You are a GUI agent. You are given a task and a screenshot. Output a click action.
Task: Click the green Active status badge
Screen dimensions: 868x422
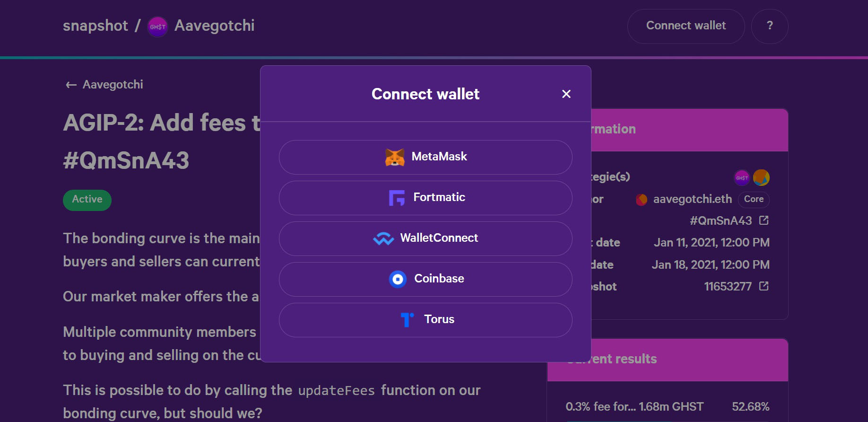coord(87,200)
